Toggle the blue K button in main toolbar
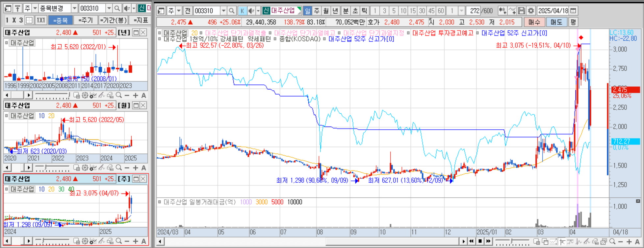Screen dimensions: 644x248 point(242,11)
